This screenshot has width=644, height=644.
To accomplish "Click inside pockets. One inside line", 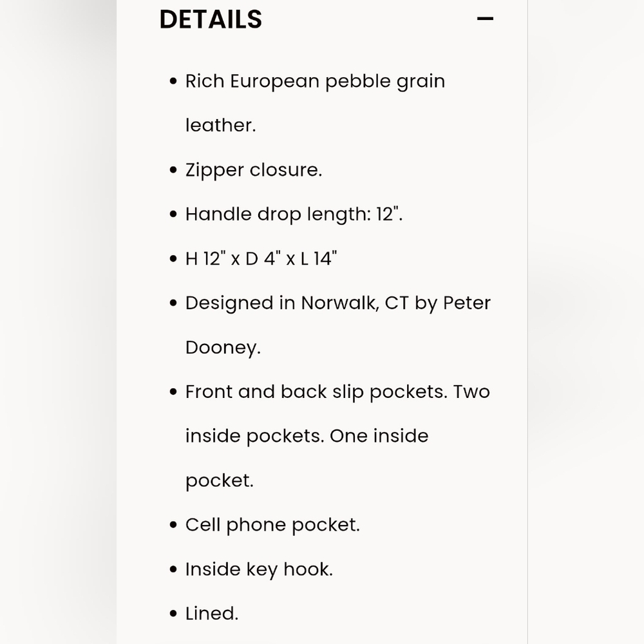I will click(307, 436).
